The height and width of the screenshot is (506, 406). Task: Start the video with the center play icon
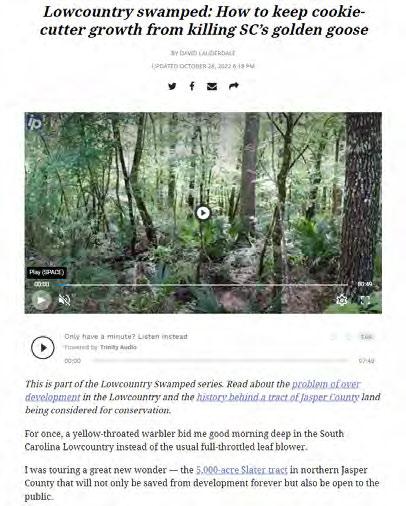click(203, 213)
